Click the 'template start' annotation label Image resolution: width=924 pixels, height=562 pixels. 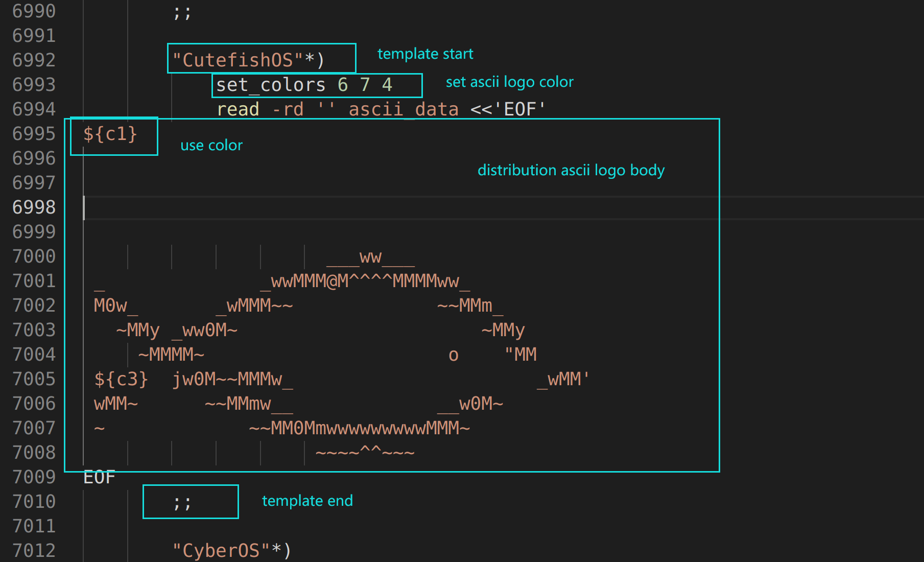425,54
